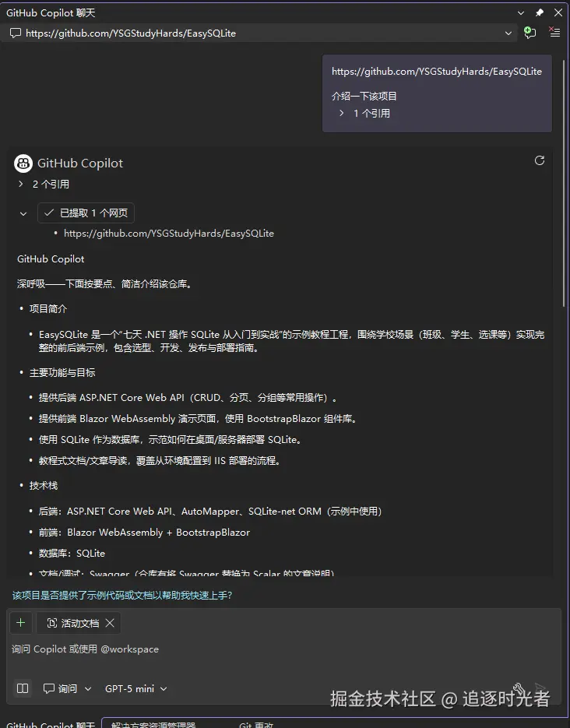Viewport: 570px width, 728px height.
Task: Open the "GPT-5 mini" model selector
Action: [x=135, y=688]
